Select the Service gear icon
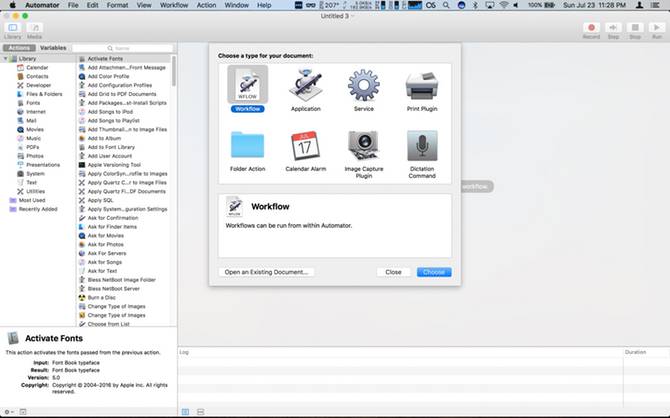The image size is (670, 418). tap(364, 85)
